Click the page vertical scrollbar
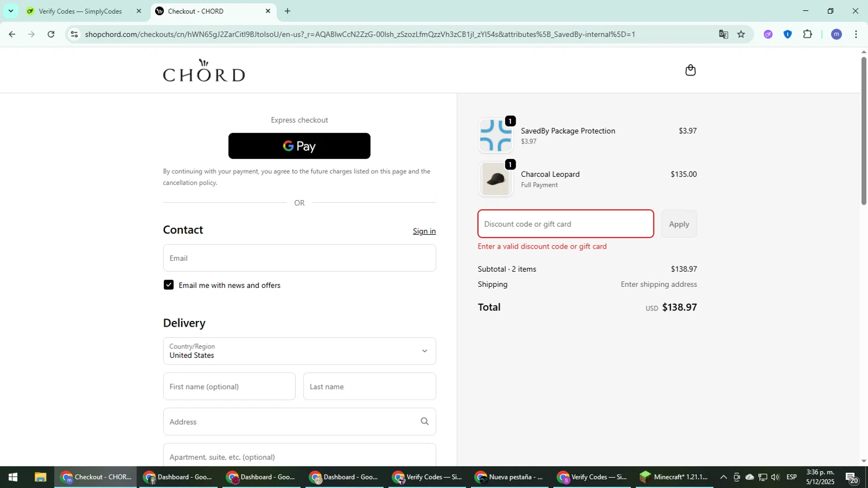 point(864,131)
